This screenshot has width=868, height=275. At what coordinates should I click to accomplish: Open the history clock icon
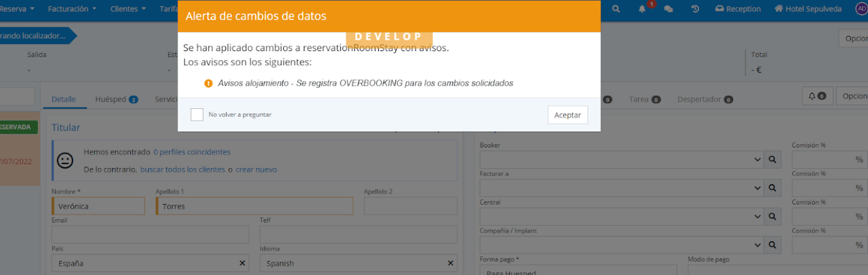[695, 9]
